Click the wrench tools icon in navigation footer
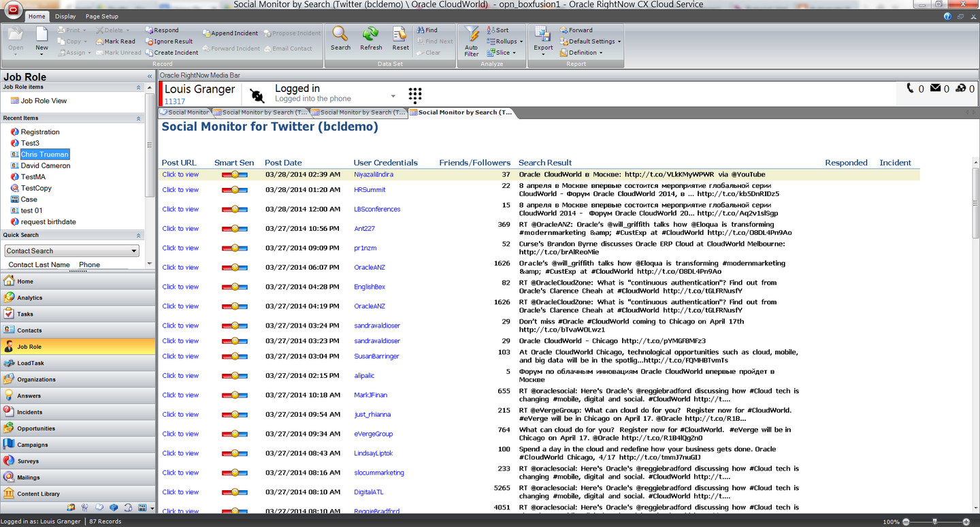The image size is (980, 527). (85, 507)
